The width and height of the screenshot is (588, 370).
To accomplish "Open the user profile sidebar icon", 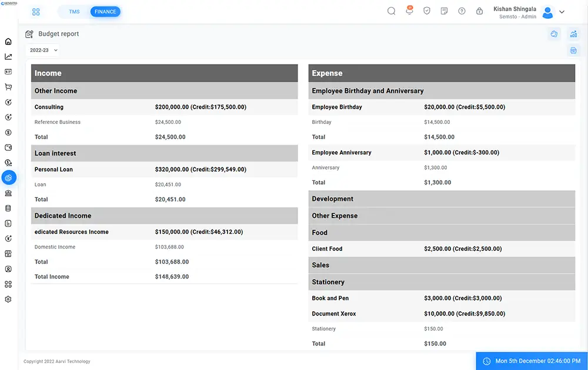I will (8, 269).
